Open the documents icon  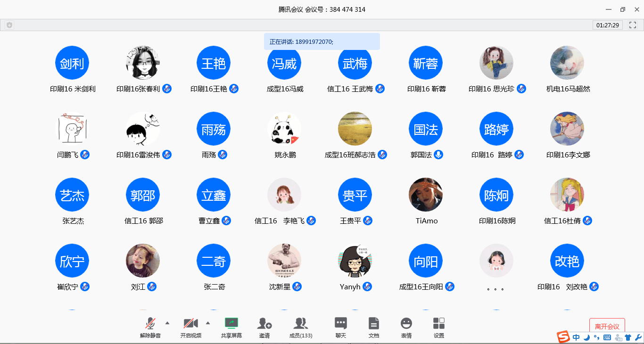373,324
